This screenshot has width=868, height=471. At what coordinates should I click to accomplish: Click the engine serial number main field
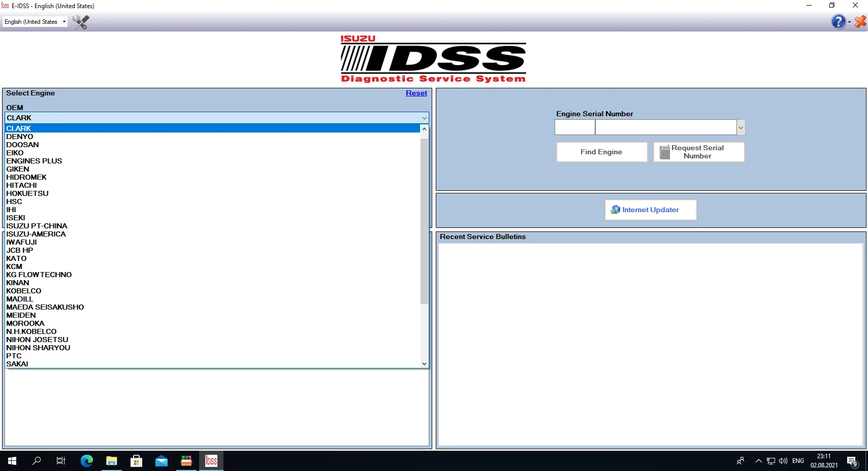point(666,127)
